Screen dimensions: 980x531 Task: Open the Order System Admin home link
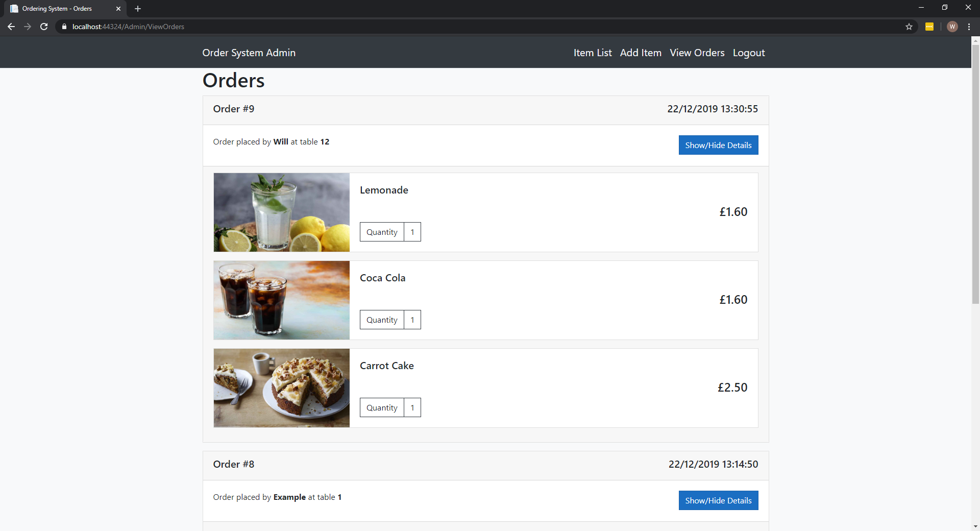[249, 53]
